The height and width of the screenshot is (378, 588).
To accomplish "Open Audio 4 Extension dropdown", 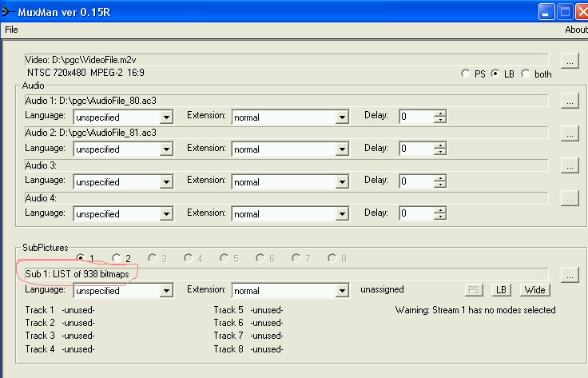I will 342,213.
